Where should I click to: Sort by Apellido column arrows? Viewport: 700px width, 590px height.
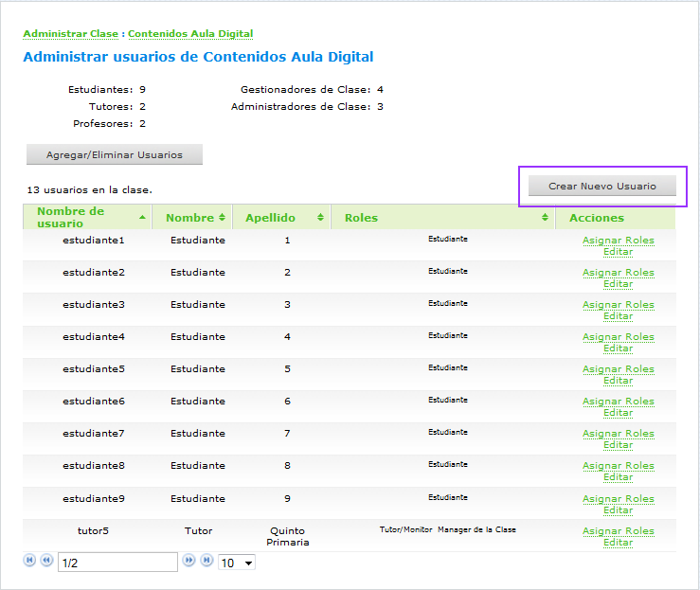pos(320,218)
